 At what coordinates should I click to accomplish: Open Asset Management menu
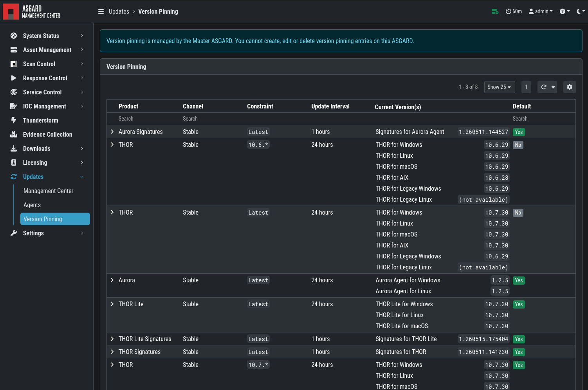click(47, 50)
